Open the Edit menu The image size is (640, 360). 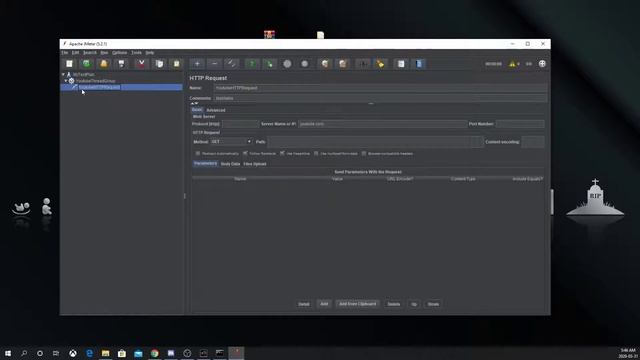coord(76,53)
